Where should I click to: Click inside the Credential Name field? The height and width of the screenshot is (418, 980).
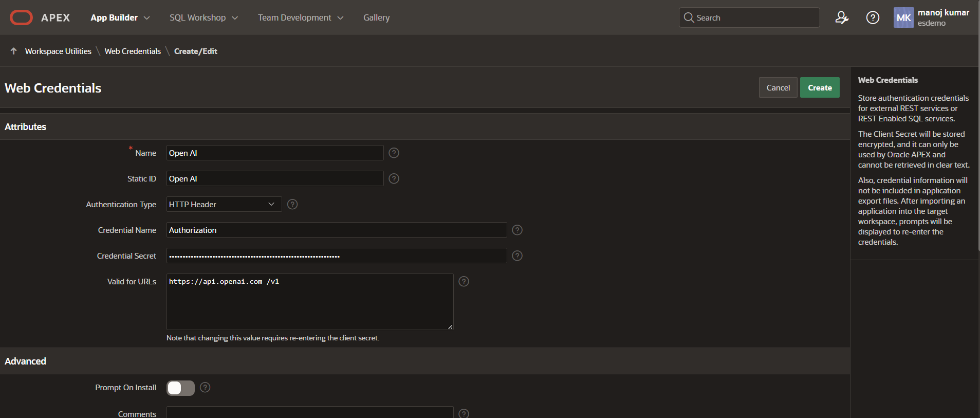coord(336,230)
